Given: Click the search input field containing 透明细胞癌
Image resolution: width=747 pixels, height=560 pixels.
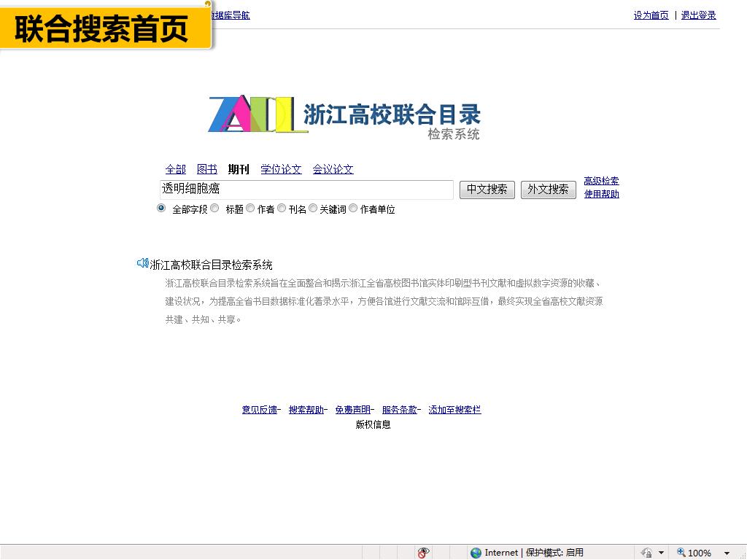Looking at the screenshot, I should point(306,190).
